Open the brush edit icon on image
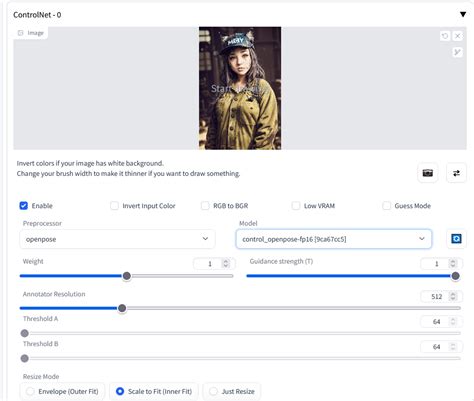 [457, 52]
